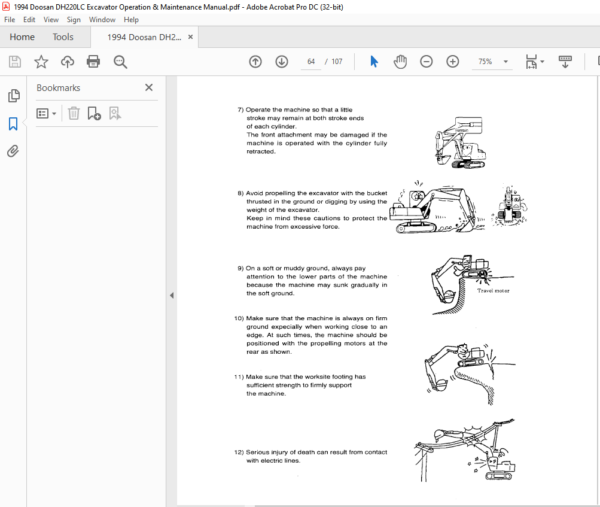Open the Help menu
Screen dimensions: 600x507
131,20
